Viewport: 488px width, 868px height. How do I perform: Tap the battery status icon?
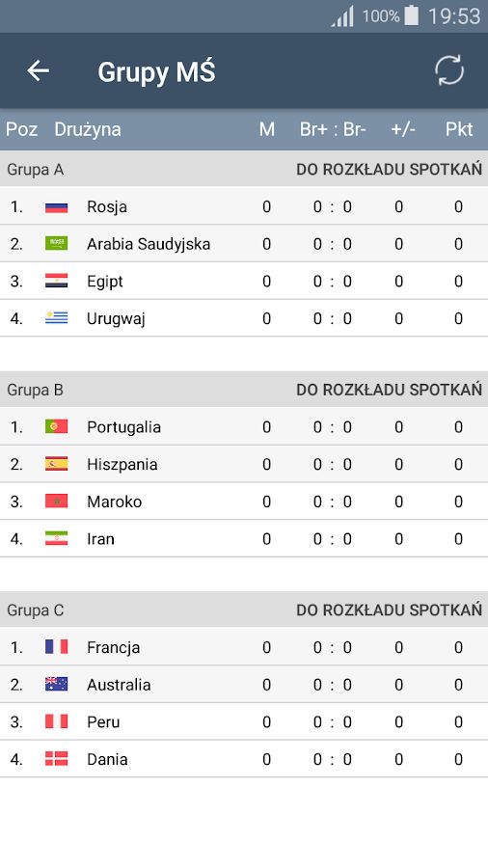click(x=412, y=15)
